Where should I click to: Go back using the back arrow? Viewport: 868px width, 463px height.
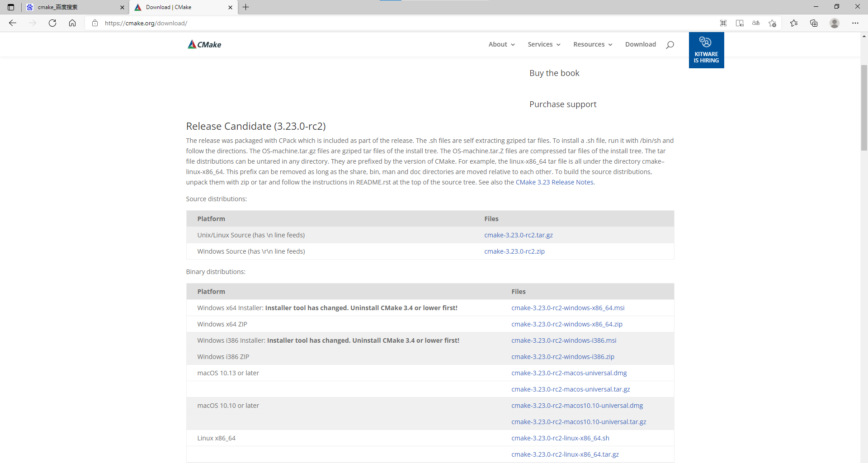12,23
